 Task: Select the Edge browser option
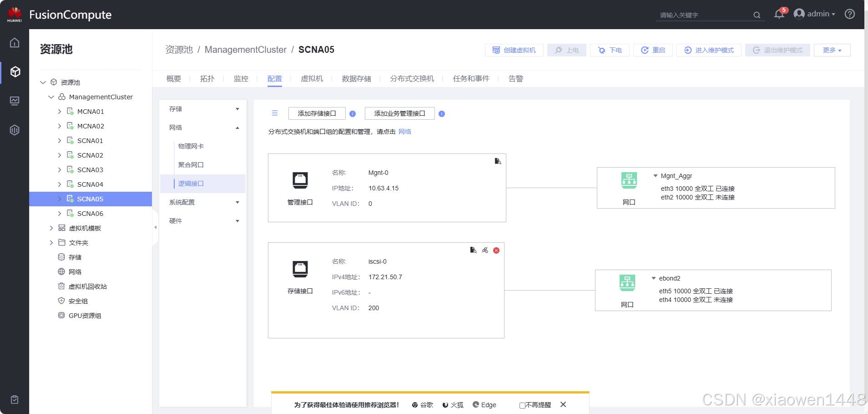(484, 405)
